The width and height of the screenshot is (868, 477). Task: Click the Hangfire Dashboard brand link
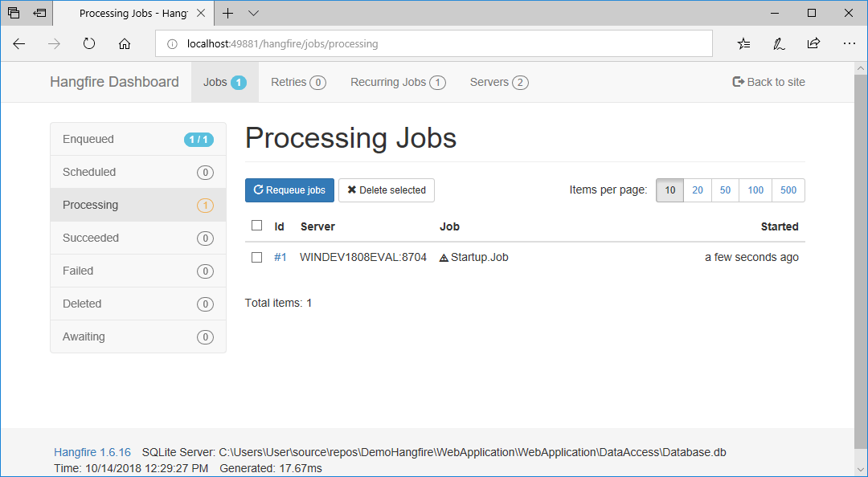point(115,82)
